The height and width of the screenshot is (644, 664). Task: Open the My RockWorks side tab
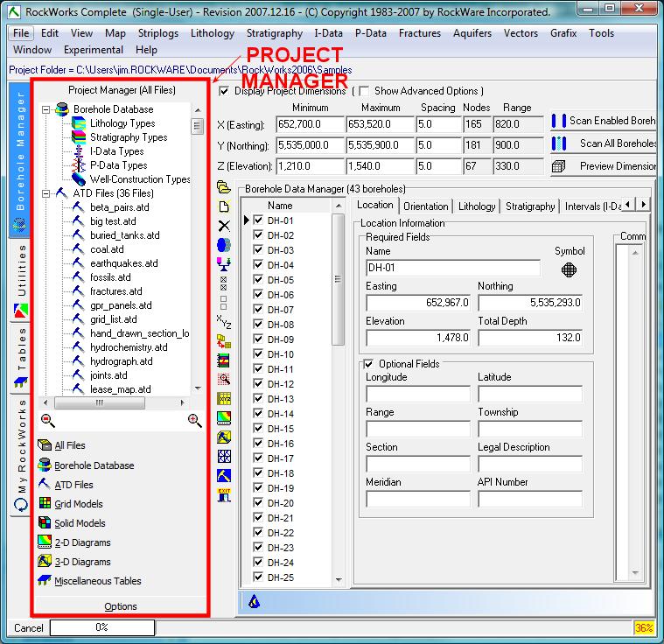[21, 456]
